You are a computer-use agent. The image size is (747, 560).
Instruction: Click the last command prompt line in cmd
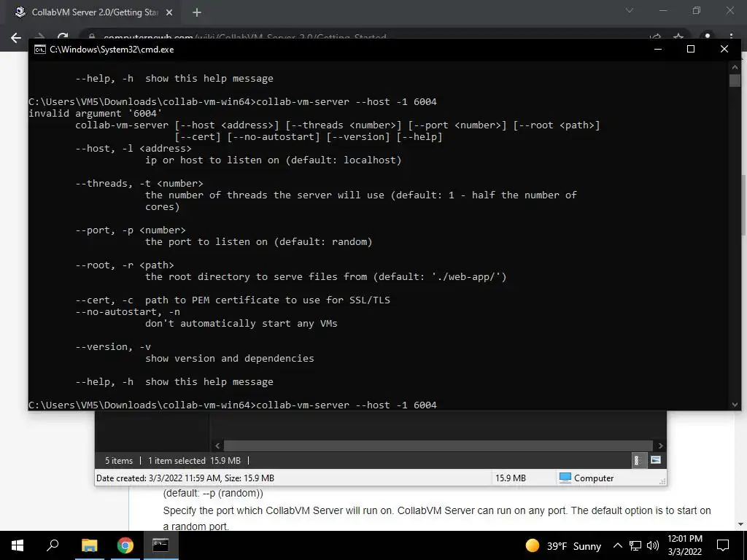pyautogui.click(x=233, y=405)
